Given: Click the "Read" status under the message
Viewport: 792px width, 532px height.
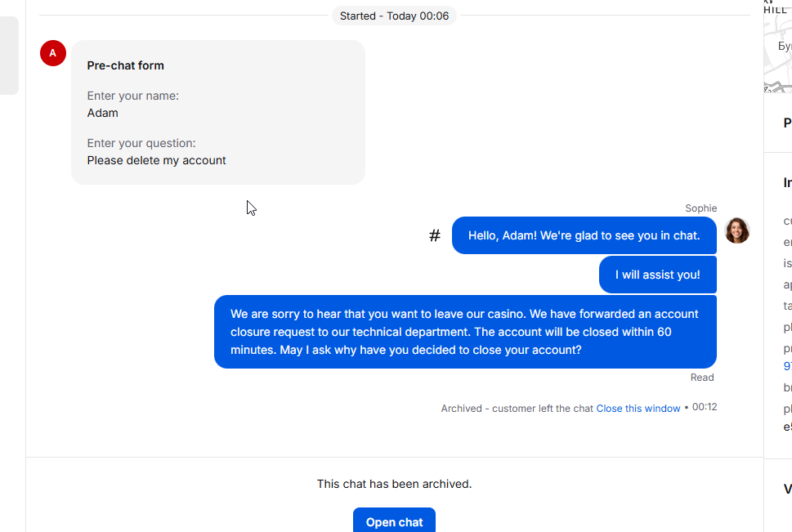Looking at the screenshot, I should tap(702, 378).
